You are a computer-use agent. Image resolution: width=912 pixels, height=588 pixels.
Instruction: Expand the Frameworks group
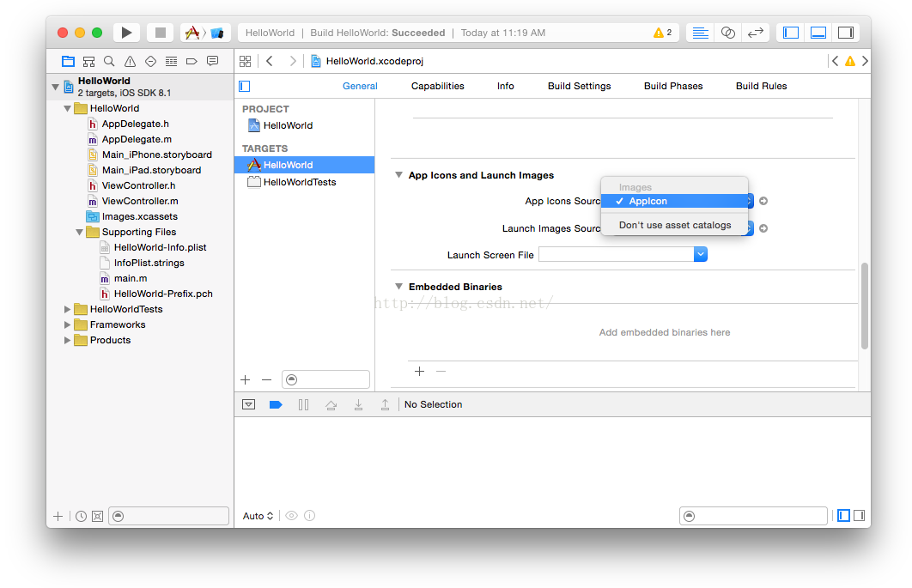point(68,324)
